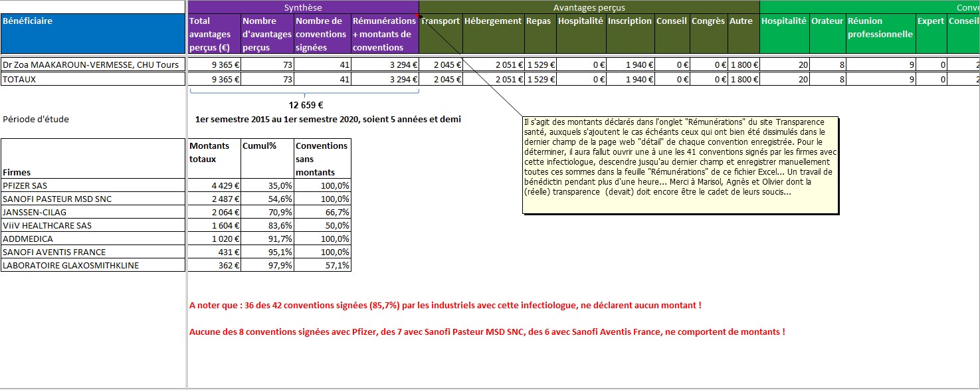980x390 pixels.
Task: Select the "Expert" column header
Action: point(931,34)
